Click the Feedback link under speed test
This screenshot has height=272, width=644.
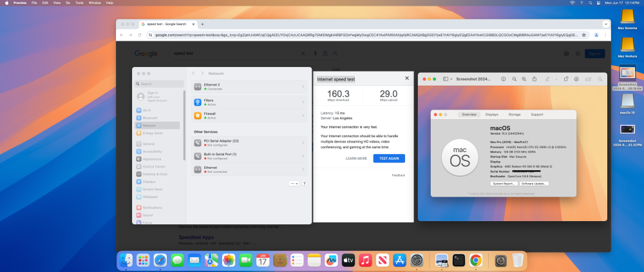[x=399, y=175]
